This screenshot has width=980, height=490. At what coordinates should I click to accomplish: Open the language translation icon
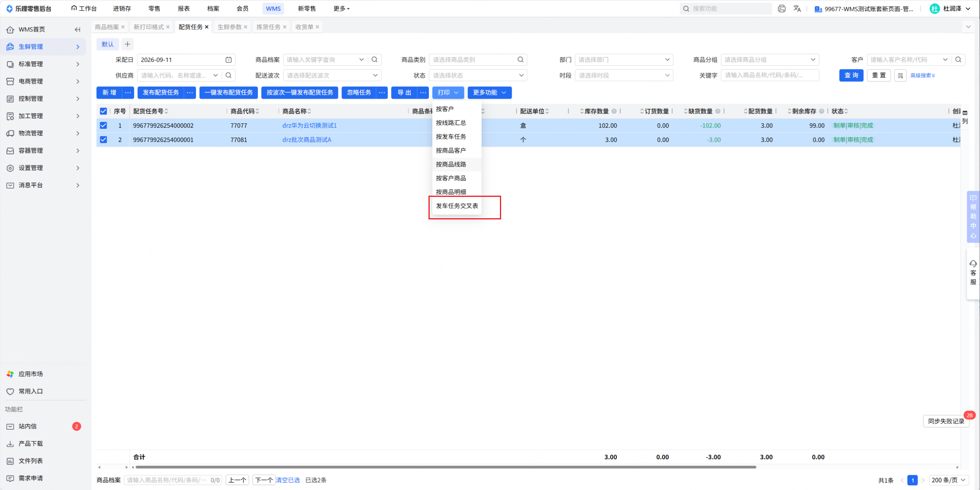(797, 8)
